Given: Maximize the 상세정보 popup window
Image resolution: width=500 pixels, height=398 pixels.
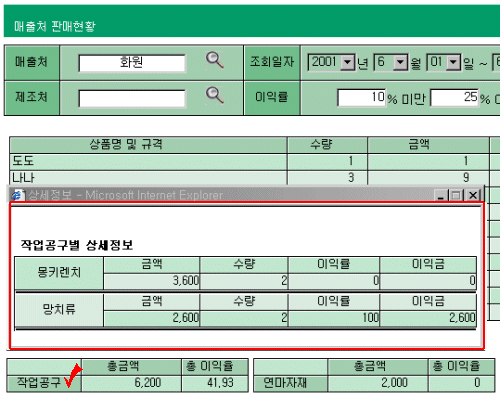Looking at the screenshot, I should [456, 195].
